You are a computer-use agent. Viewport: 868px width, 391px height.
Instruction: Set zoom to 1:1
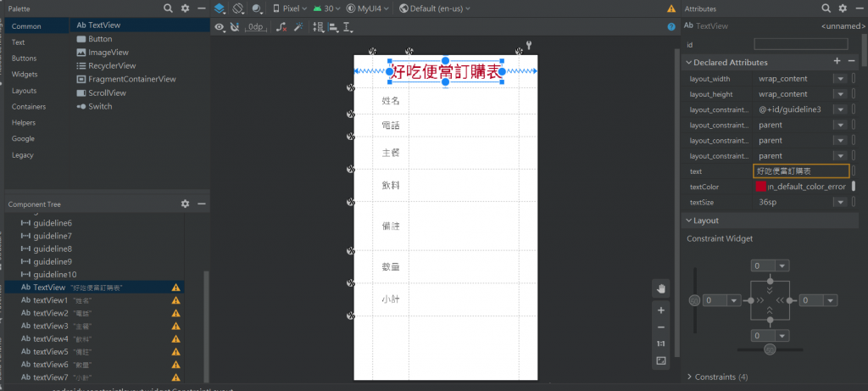coord(661,344)
